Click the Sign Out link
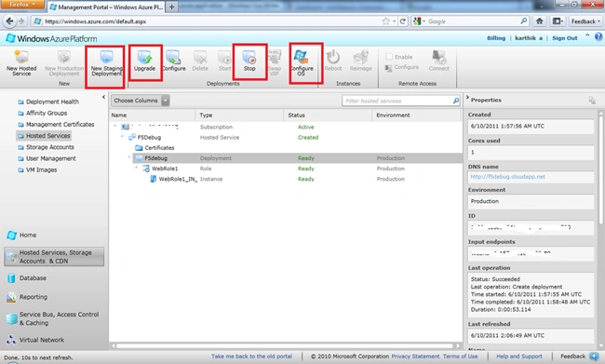 (x=564, y=38)
